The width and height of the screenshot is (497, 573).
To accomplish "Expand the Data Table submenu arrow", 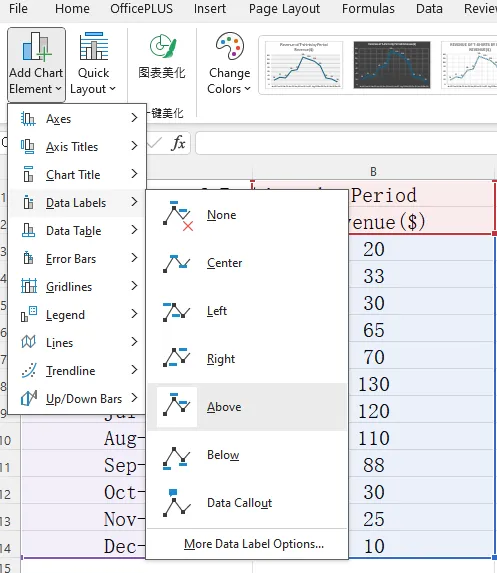I will tap(134, 230).
